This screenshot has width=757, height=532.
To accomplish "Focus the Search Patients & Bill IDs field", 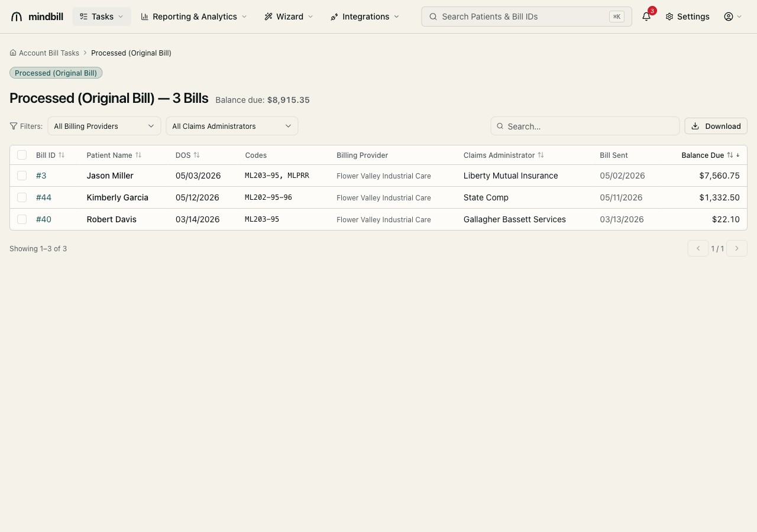I will point(526,17).
